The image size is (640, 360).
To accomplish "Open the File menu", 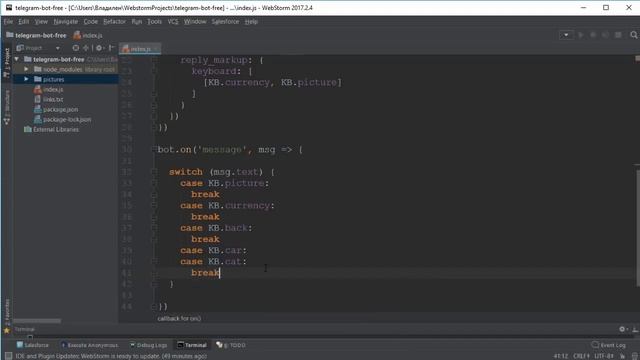I will 8,22.
